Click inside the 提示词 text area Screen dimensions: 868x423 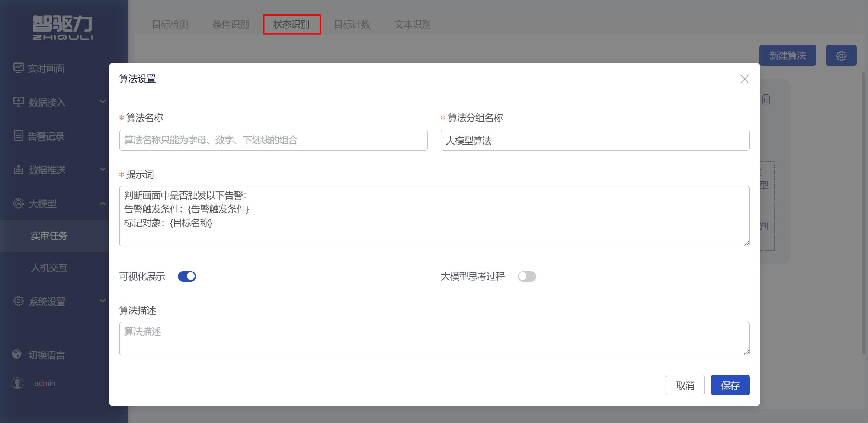click(434, 216)
